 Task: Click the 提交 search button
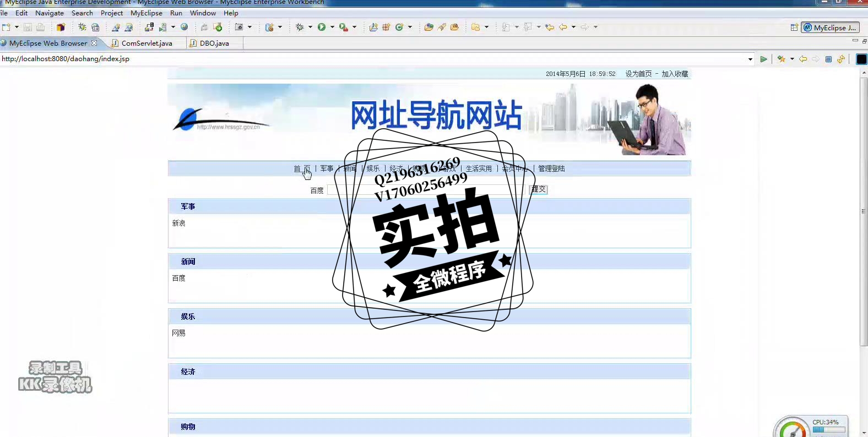(539, 189)
